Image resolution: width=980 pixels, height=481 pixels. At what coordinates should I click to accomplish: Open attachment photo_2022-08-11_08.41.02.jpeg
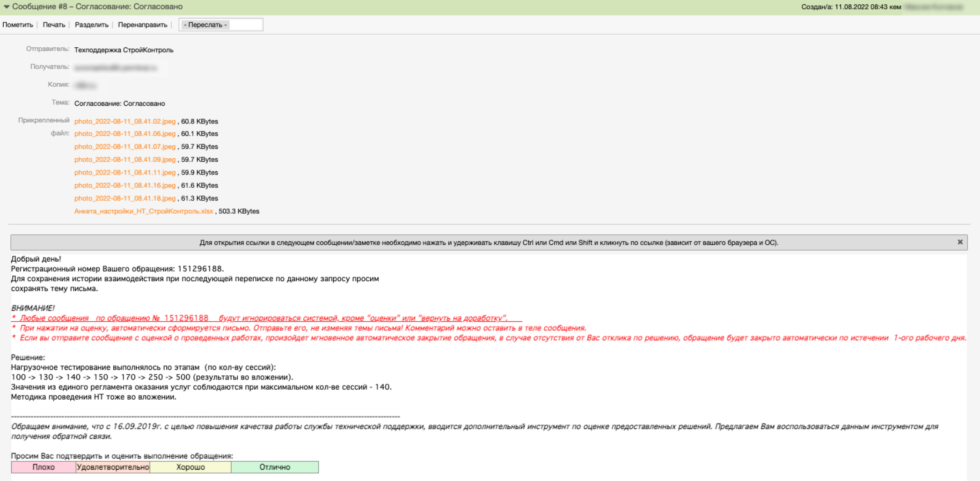pos(124,121)
